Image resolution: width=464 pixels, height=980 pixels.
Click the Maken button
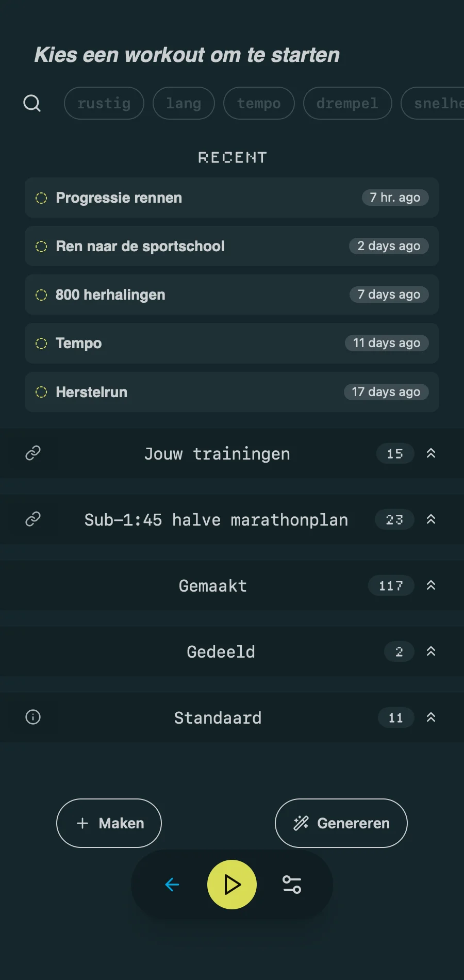pyautogui.click(x=109, y=823)
